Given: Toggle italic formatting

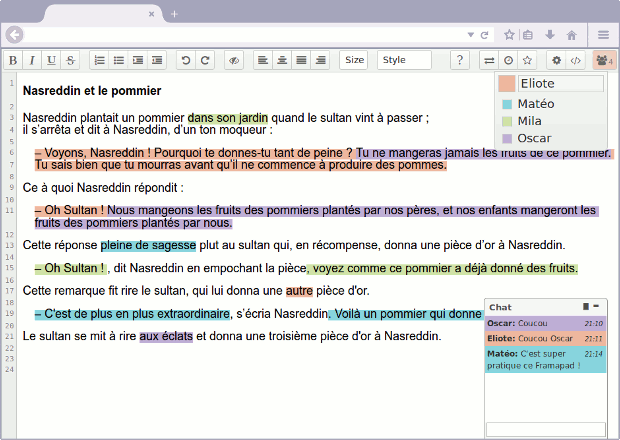Looking at the screenshot, I should [32, 60].
